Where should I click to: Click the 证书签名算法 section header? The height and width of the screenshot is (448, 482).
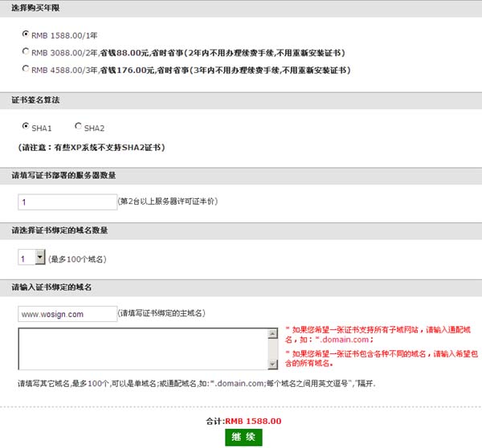[x=35, y=102]
